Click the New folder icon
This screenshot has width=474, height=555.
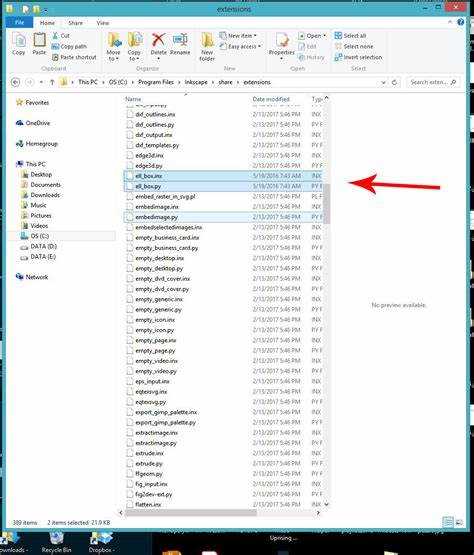(207, 40)
